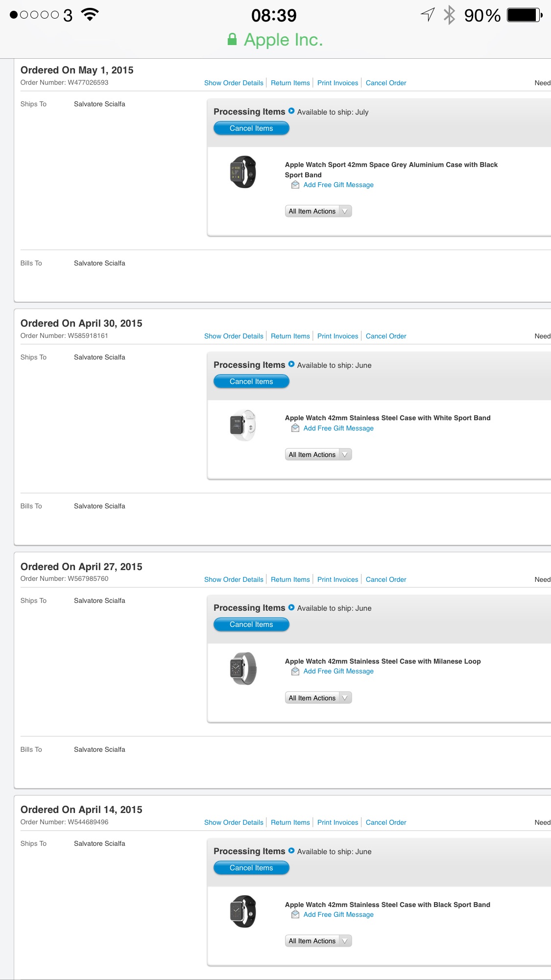Click gift envelope icon for Milanese Loop watch

click(295, 671)
